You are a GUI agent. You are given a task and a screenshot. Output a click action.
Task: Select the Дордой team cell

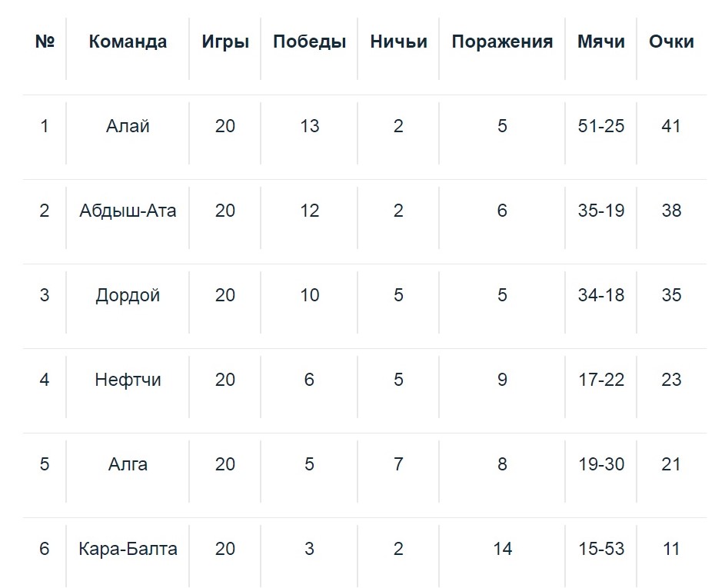point(128,295)
